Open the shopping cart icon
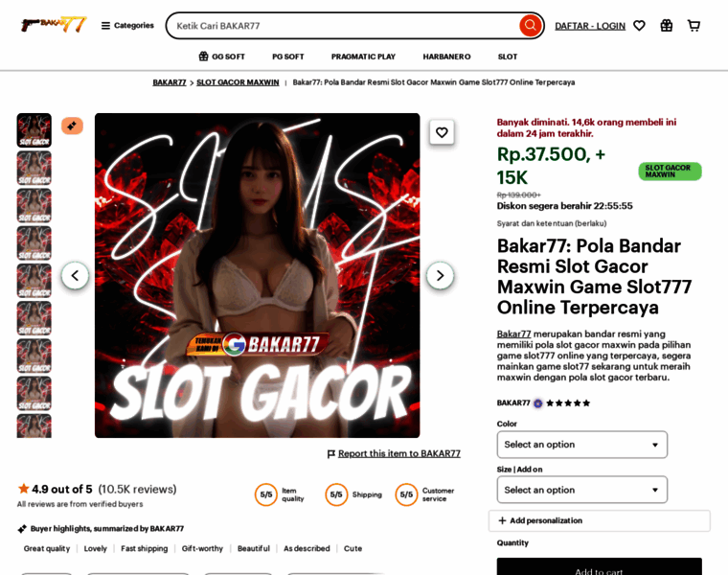Screen dimensions: 728x575 [694, 26]
